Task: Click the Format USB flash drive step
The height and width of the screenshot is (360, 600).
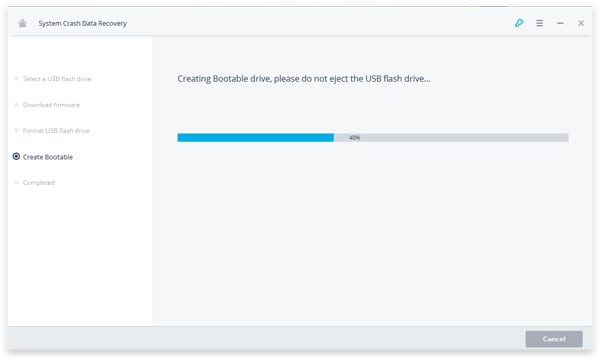Action: pos(56,131)
